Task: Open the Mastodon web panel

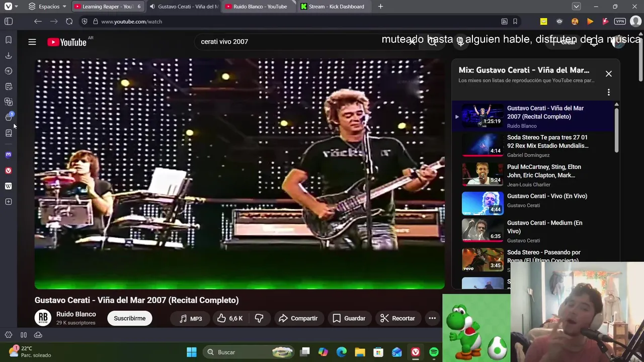Action: point(8,155)
